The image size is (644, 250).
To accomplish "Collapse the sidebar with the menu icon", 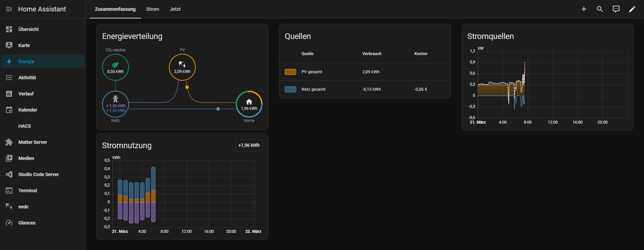I will point(9,9).
